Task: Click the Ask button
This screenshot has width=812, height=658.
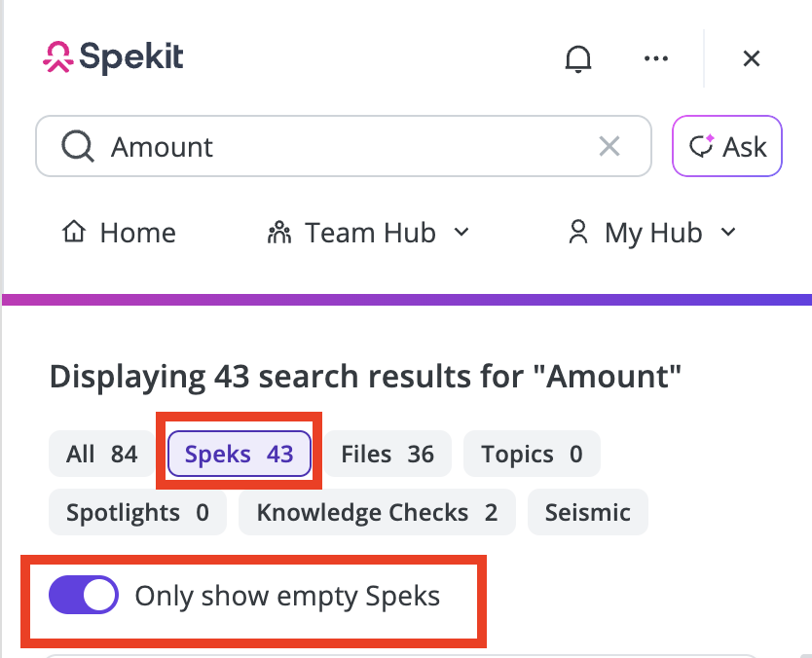Action: click(x=727, y=146)
